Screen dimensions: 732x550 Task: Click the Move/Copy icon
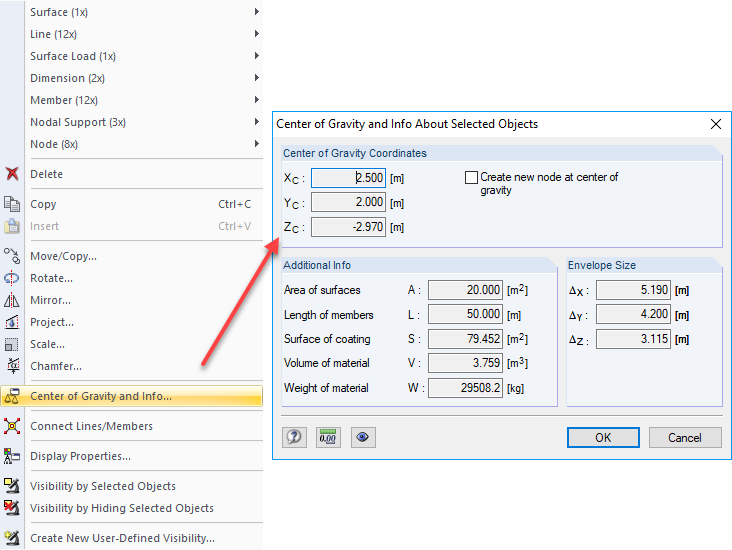[12, 256]
